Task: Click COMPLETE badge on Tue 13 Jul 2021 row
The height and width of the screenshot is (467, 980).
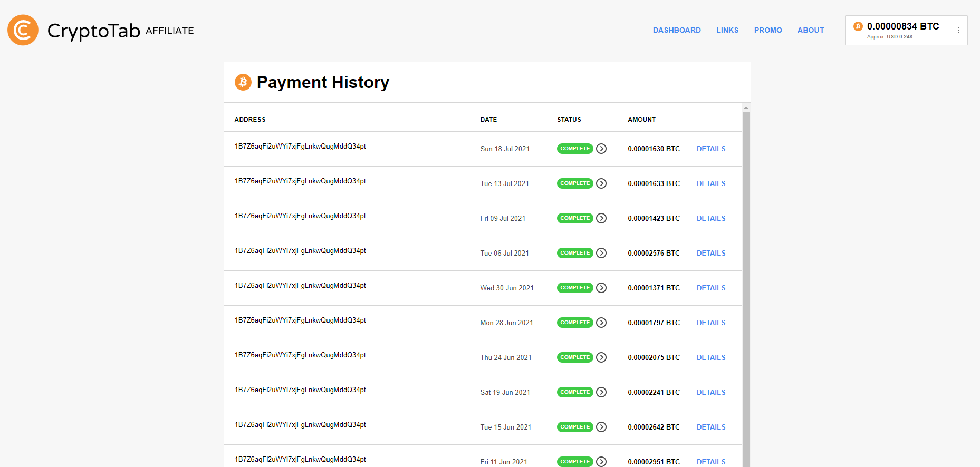Action: click(x=575, y=183)
